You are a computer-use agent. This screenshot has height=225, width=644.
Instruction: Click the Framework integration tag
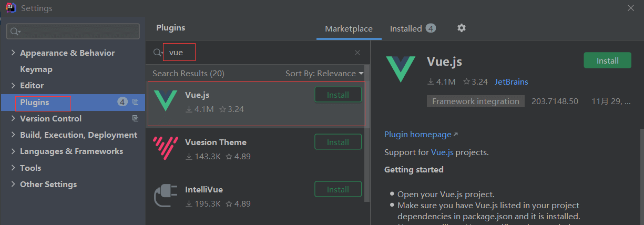[475, 101]
